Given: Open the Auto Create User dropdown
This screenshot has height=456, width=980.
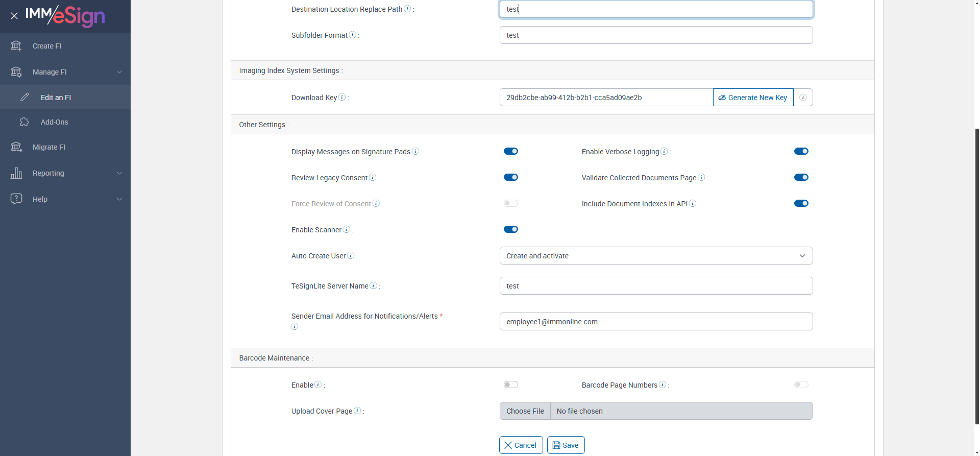Looking at the screenshot, I should pyautogui.click(x=656, y=256).
